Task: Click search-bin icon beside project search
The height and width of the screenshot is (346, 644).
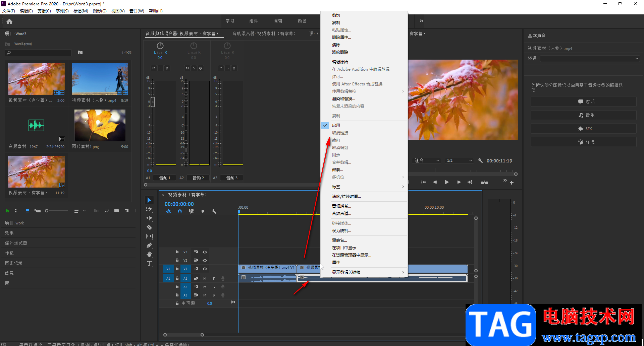Action: [80, 53]
